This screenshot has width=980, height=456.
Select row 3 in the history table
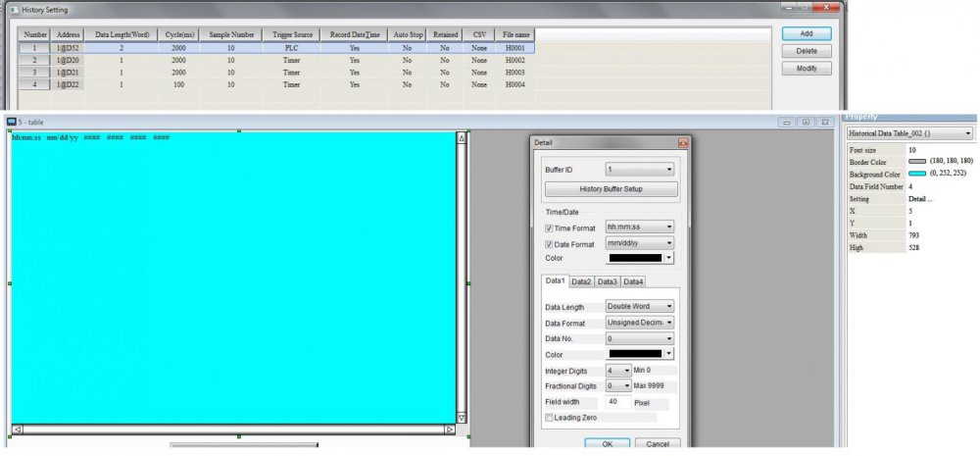[x=34, y=73]
